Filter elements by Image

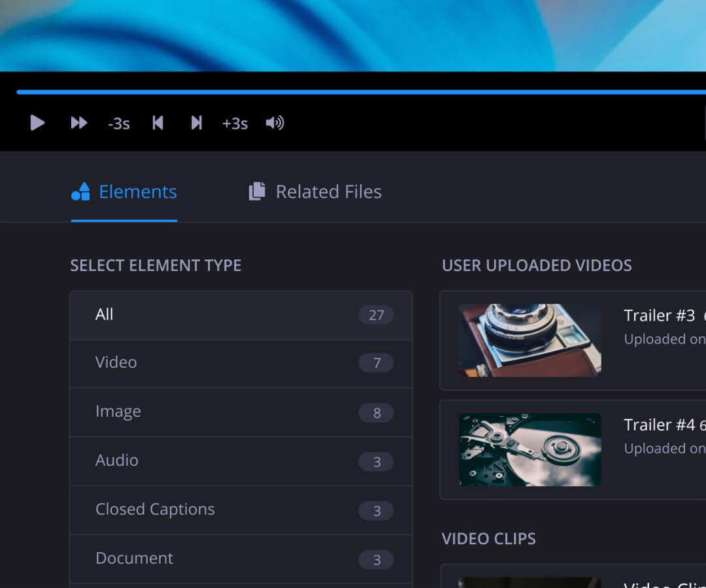coord(241,412)
